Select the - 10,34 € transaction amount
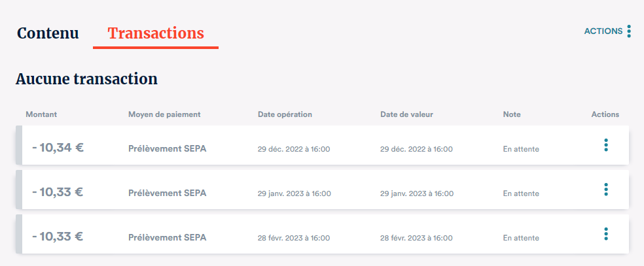The width and height of the screenshot is (644, 266). pos(58,148)
